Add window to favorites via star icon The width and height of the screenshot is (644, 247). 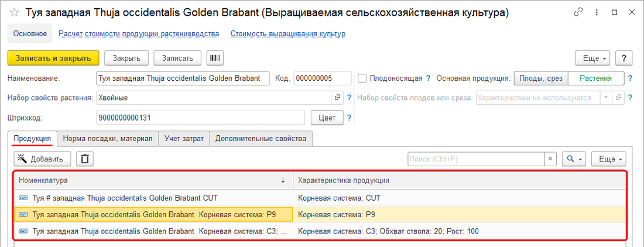pos(15,13)
